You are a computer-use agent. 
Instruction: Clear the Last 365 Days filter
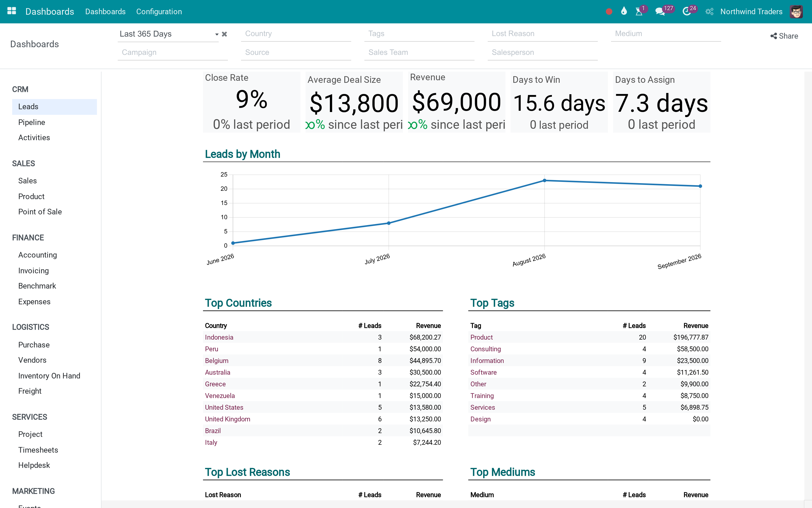point(225,34)
